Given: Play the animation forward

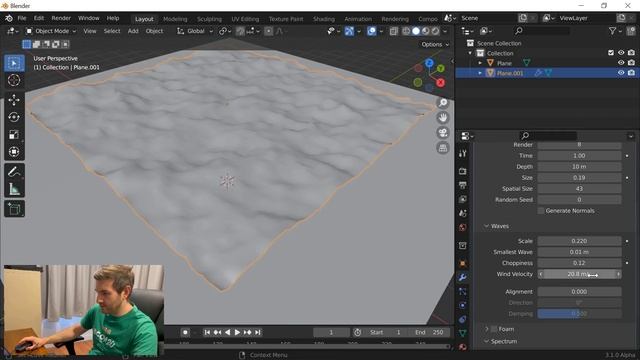Looking at the screenshot, I should click(x=237, y=333).
